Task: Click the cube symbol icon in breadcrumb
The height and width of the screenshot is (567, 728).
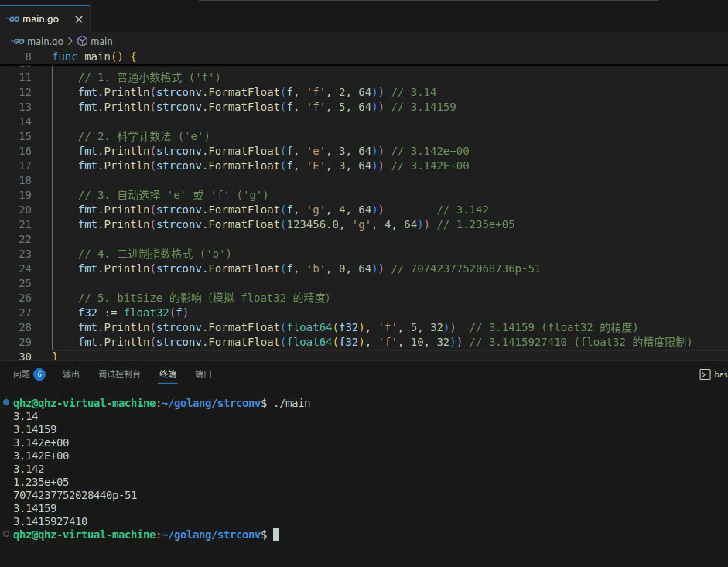Action: (x=82, y=41)
